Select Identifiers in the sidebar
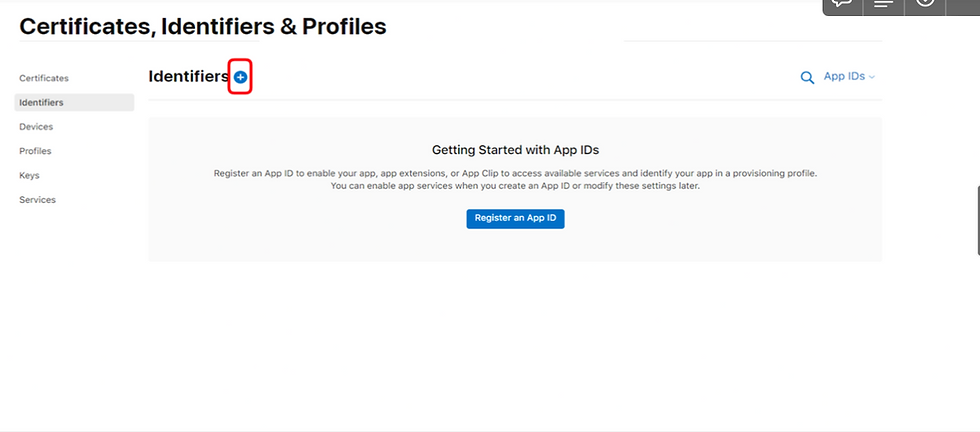 [42, 102]
